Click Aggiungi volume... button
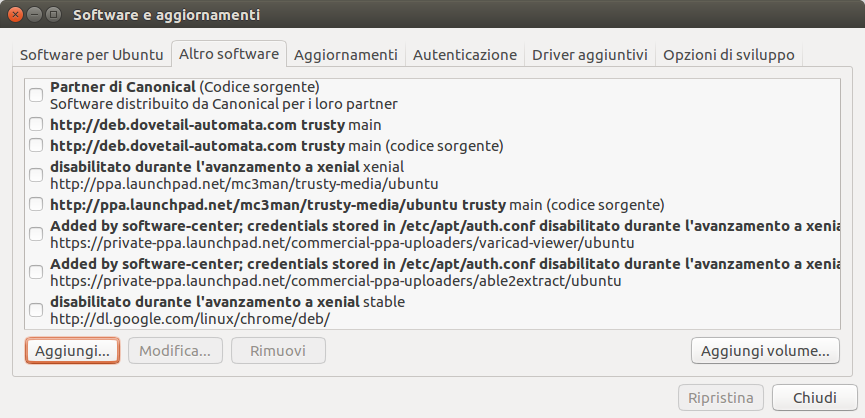Viewport: 865px width, 418px height. (x=765, y=351)
